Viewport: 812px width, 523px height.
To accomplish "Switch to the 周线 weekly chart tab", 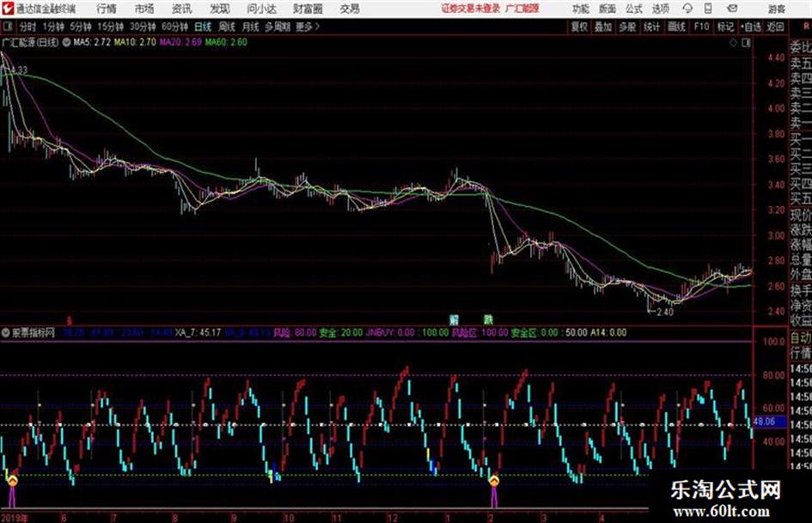I will tap(227, 27).
